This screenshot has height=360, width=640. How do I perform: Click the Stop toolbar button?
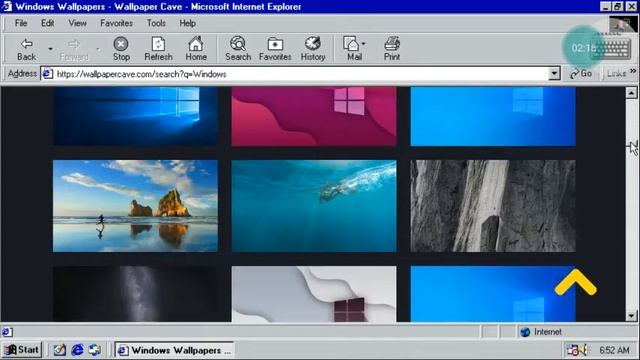[x=121, y=49]
